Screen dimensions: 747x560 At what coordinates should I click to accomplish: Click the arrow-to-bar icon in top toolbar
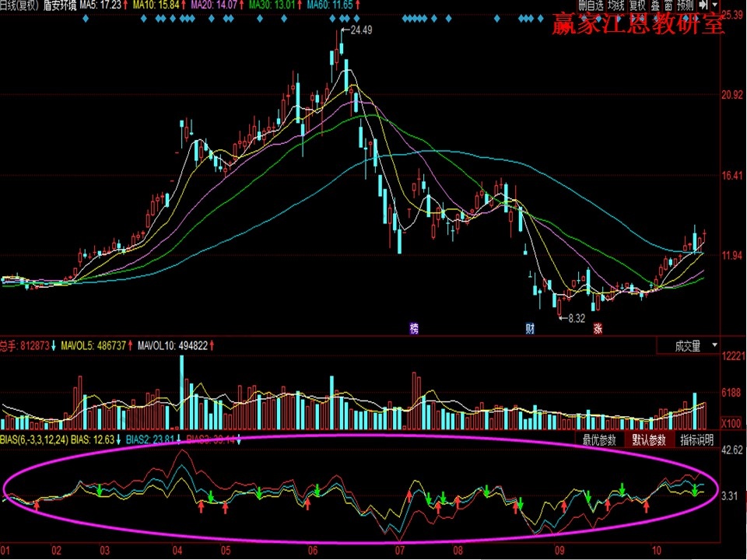click(703, 6)
